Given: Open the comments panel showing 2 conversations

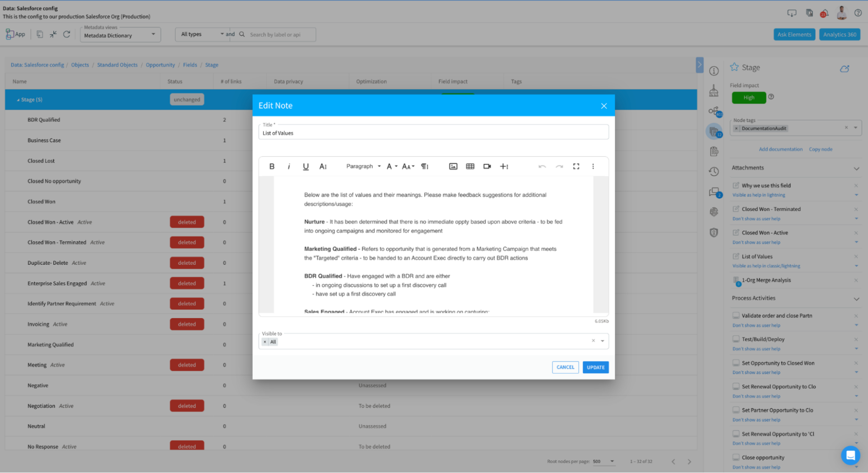Looking at the screenshot, I should point(714,192).
